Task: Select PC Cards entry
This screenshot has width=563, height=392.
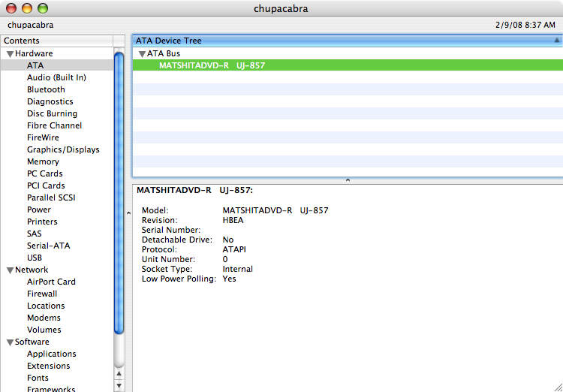Action: 44,173
